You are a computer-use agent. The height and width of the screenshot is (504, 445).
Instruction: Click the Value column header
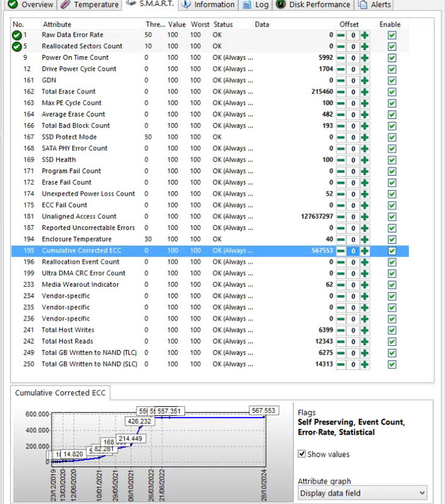pyautogui.click(x=177, y=25)
